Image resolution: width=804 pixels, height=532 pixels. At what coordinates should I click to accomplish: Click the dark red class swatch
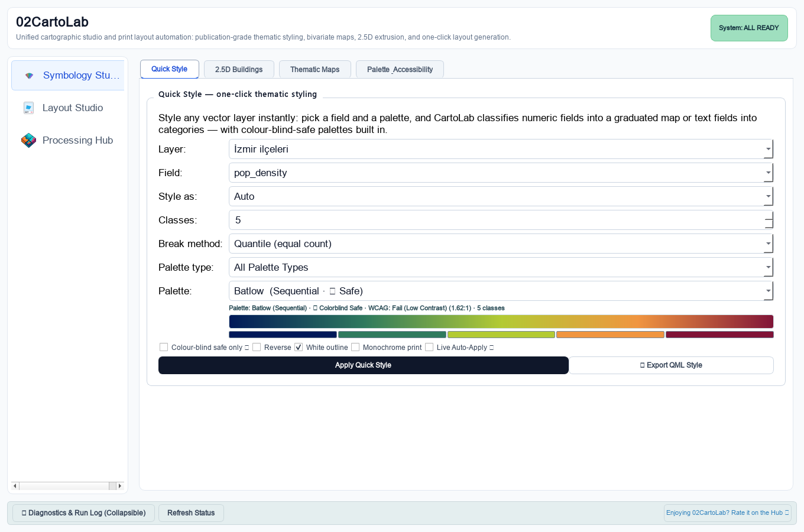[x=719, y=335]
